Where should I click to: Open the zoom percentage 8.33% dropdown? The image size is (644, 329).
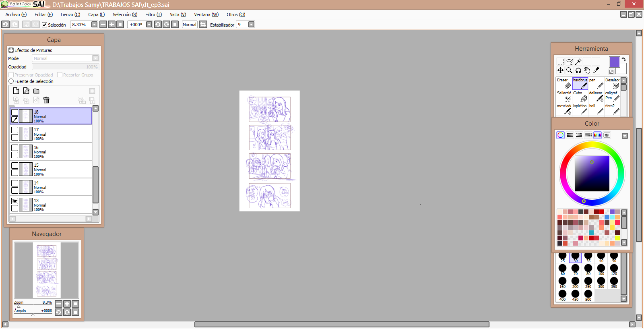[x=94, y=25]
